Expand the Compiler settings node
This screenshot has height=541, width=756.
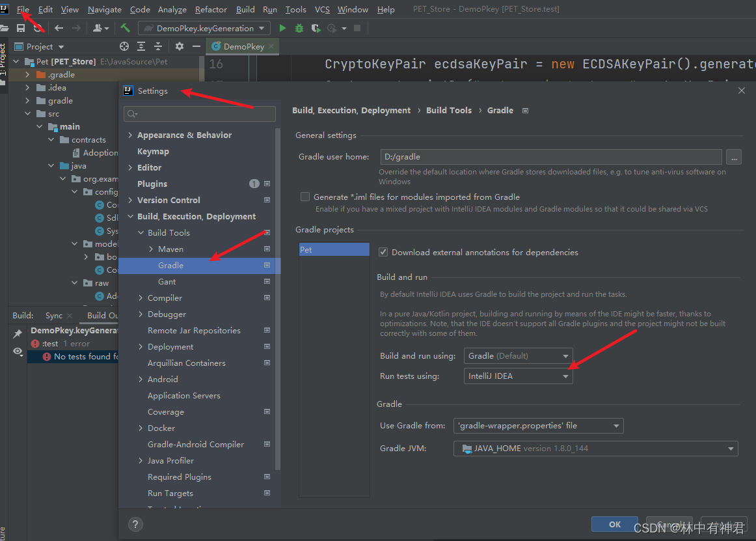click(141, 298)
